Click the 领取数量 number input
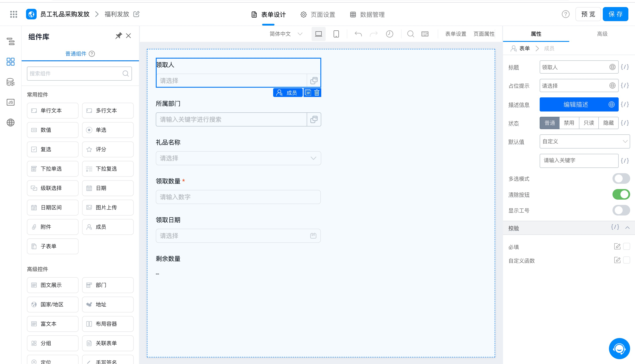This screenshot has width=635, height=364. point(238,197)
